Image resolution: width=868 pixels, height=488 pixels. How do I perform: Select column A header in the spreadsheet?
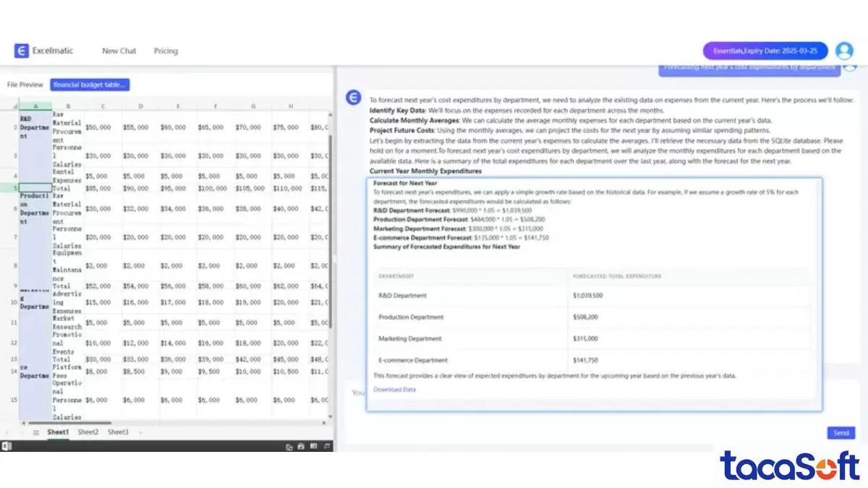click(35, 107)
